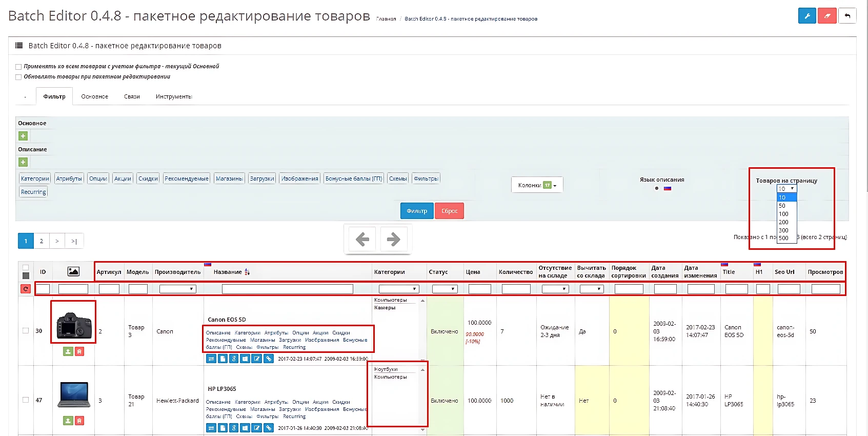Click the large right arrow navigation button
This screenshot has width=868, height=436.
coord(393,239)
